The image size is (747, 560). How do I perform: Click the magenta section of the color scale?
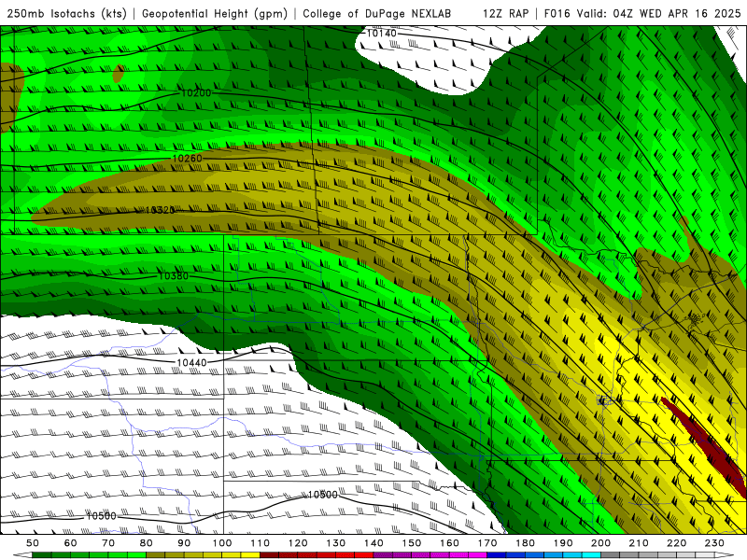(x=430, y=555)
